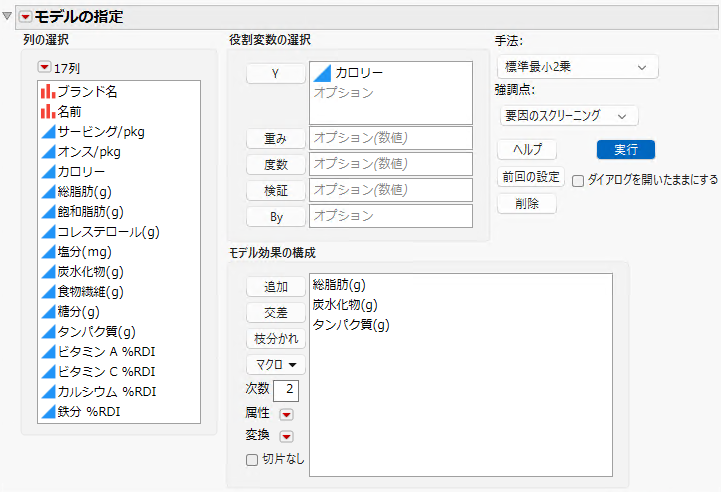721x492 pixels.
Task: Click the 交差 button
Action: [x=276, y=313]
